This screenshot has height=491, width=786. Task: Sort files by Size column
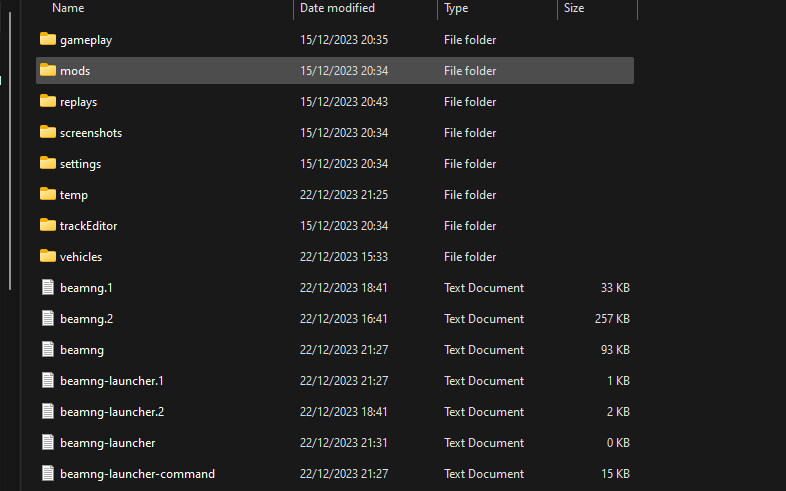[574, 8]
